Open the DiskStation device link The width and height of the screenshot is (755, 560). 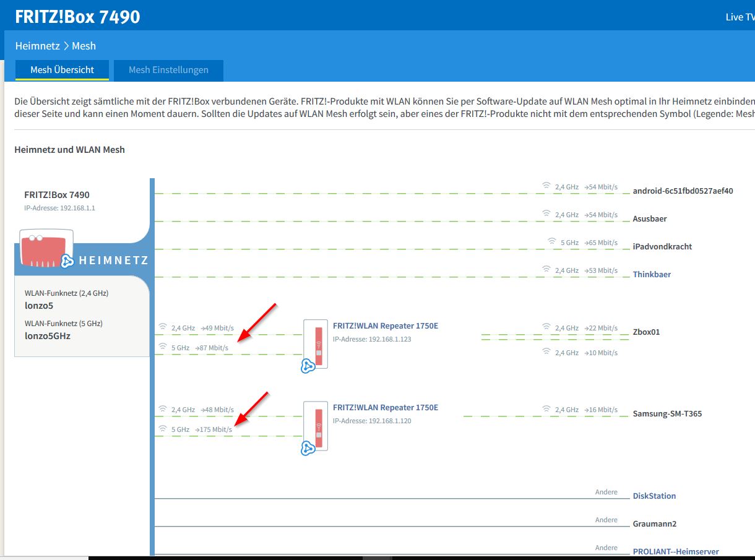pos(654,496)
